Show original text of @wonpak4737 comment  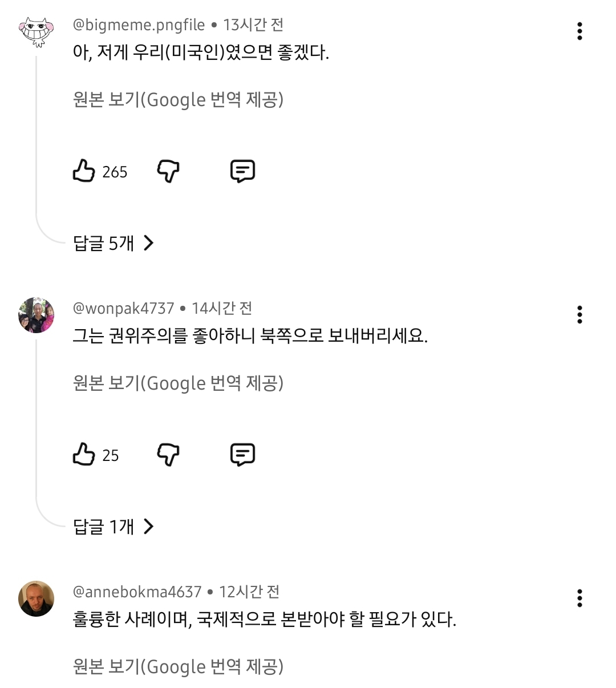[178, 383]
